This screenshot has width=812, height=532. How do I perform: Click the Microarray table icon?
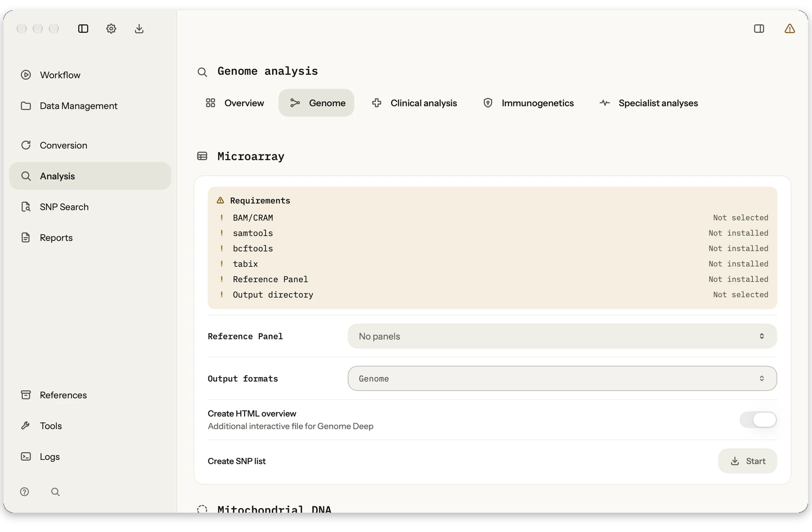click(x=202, y=156)
